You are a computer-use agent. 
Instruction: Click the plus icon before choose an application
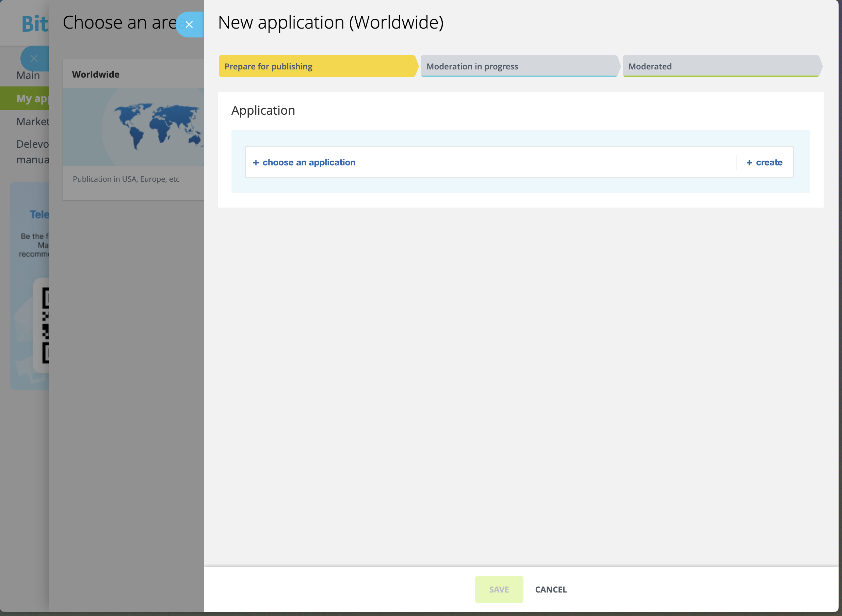256,163
